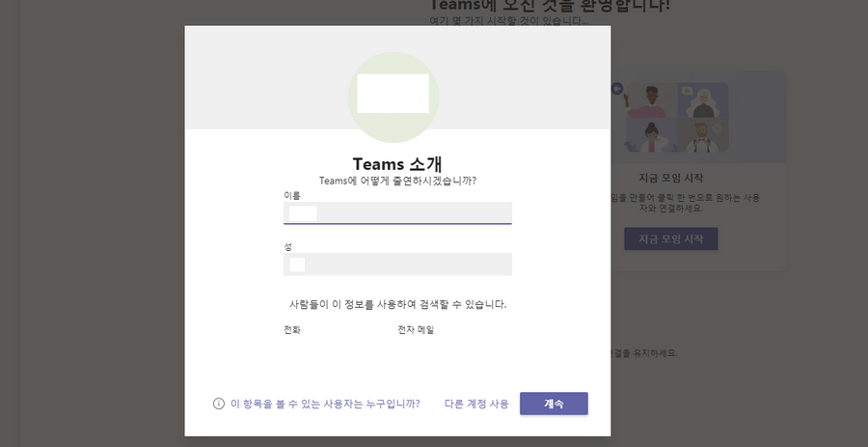Click the 지금 모임 시작 card title text
868x447 pixels.
point(671,179)
